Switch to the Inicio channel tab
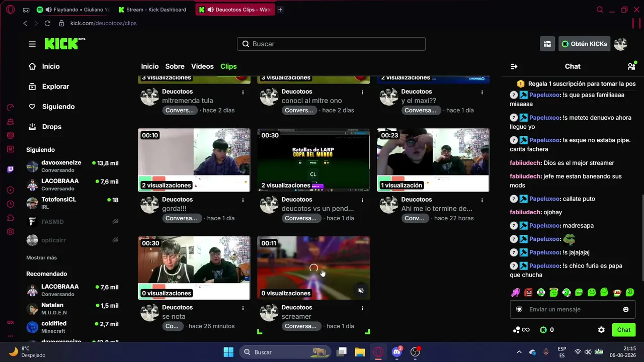Image resolution: width=644 pixels, height=362 pixels. click(149, 66)
